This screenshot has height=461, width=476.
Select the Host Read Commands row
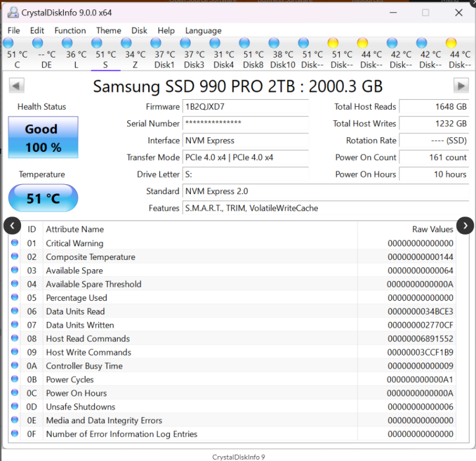click(x=232, y=339)
